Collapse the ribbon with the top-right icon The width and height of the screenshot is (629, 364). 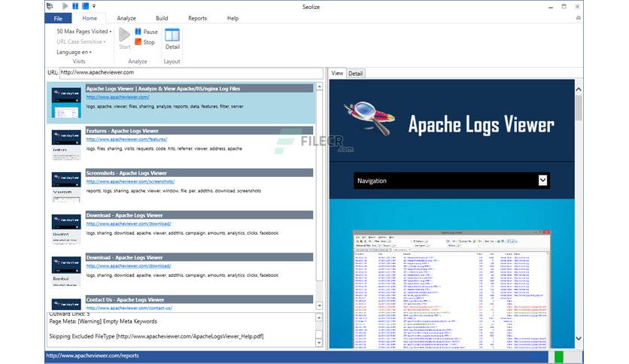pos(578,18)
